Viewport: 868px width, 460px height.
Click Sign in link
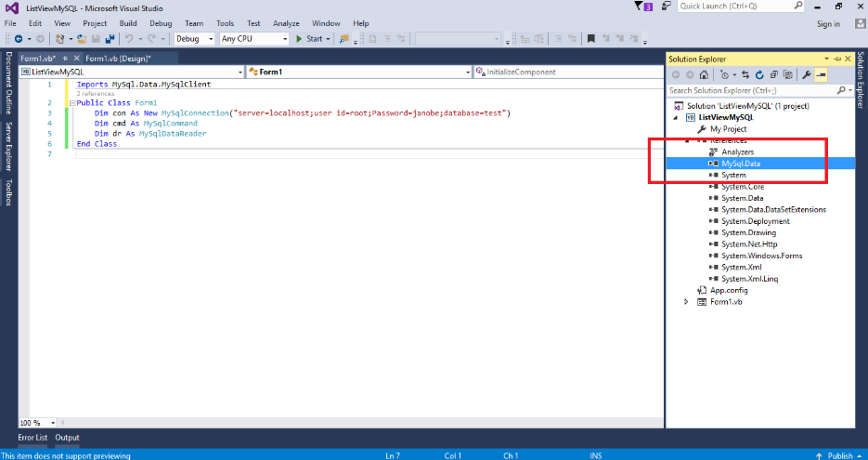(828, 24)
